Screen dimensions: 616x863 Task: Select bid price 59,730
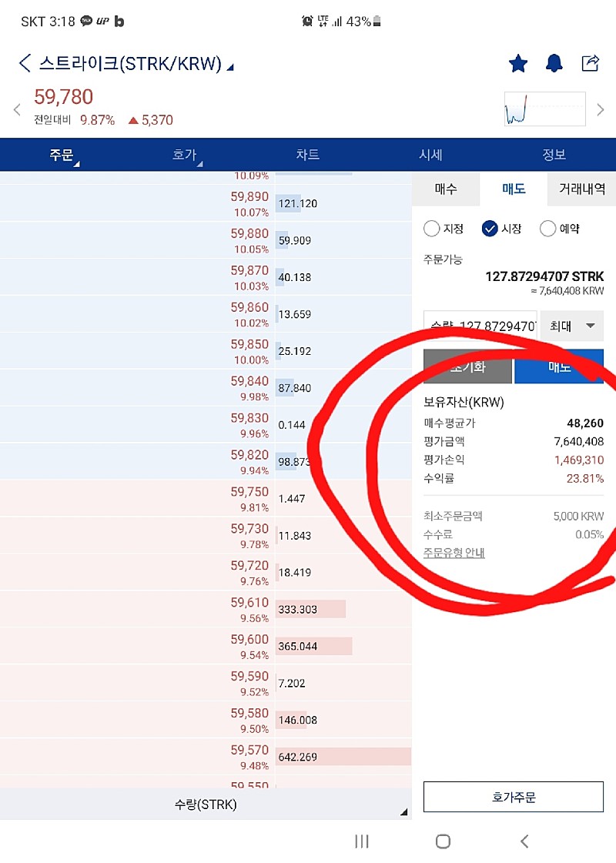[249, 528]
